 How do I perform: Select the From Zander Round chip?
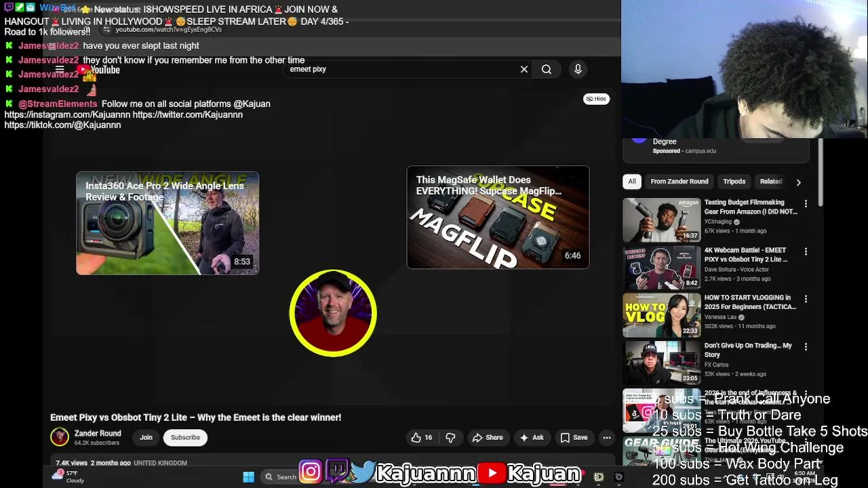pyautogui.click(x=679, y=182)
